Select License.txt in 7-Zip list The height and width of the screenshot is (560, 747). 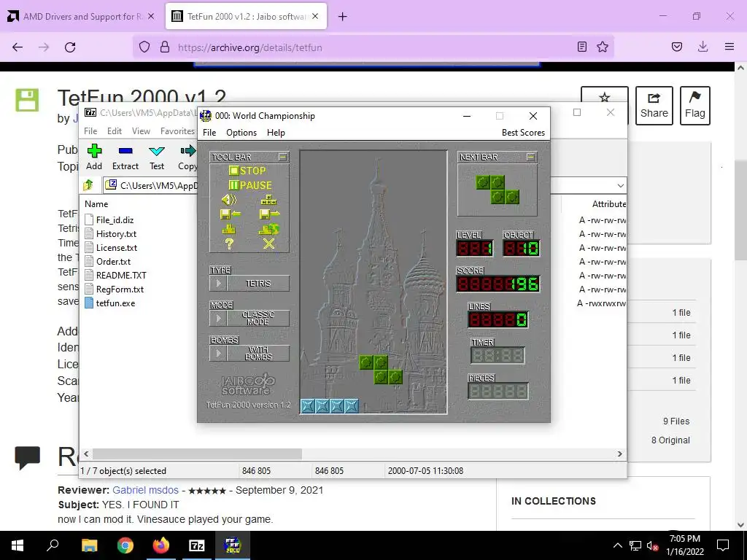coord(117,248)
